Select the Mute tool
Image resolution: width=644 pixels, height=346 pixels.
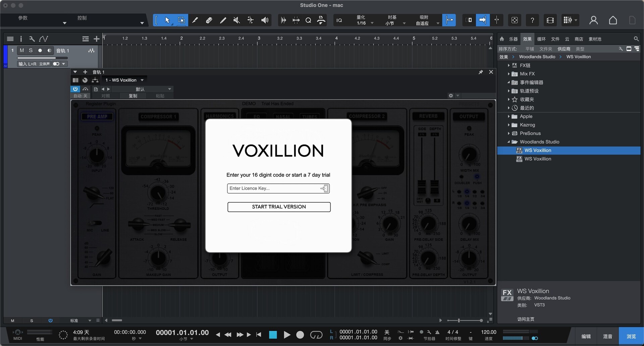pyautogui.click(x=236, y=20)
